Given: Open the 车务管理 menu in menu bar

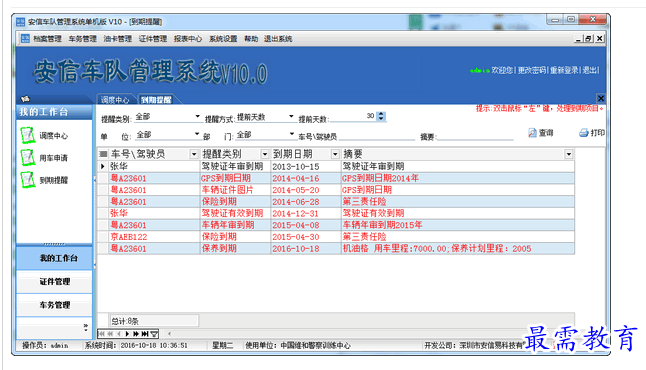Looking at the screenshot, I should coord(82,39).
